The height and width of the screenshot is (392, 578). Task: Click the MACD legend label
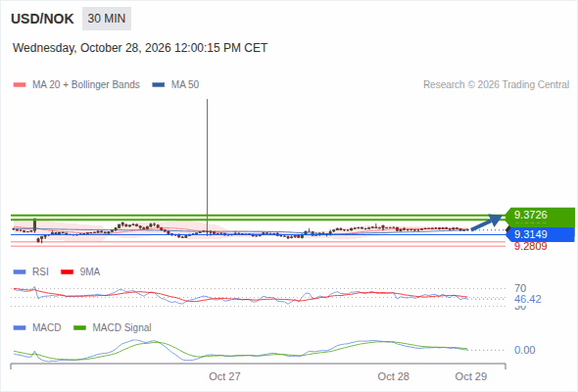[x=46, y=327]
